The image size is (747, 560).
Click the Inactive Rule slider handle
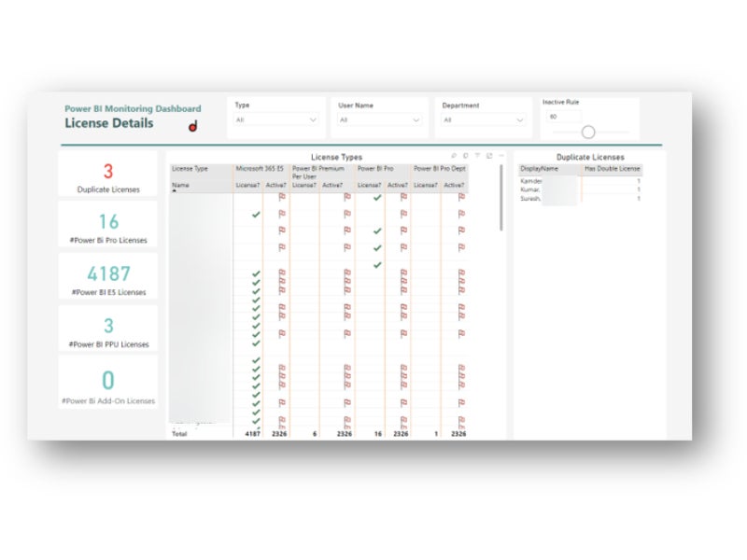coord(588,132)
